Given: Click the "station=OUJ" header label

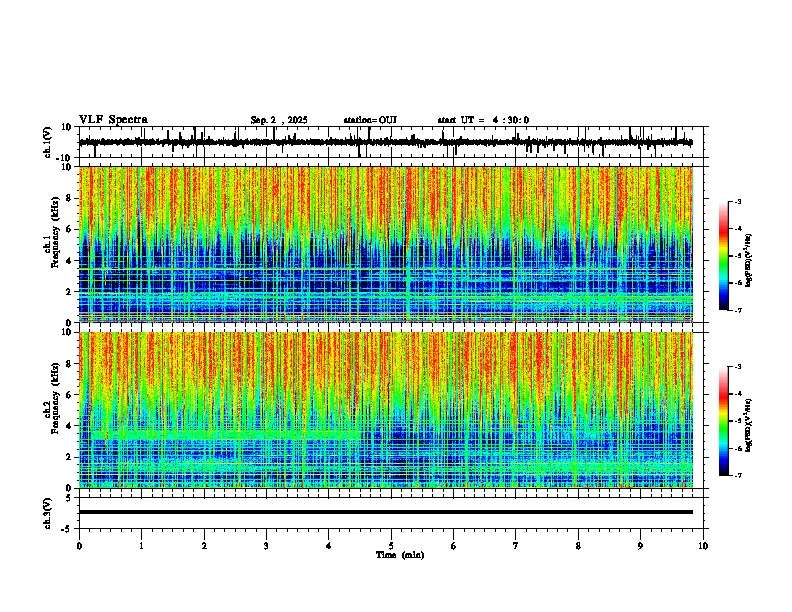Looking at the screenshot, I should [370, 120].
